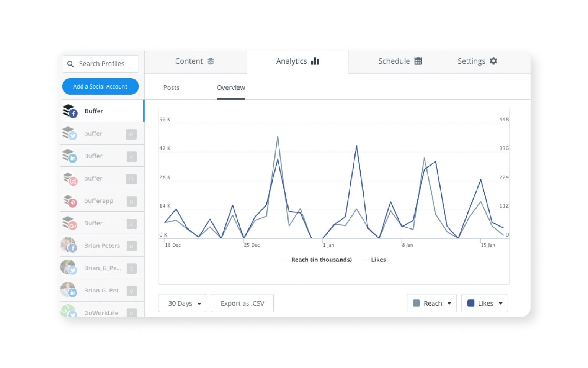Click the Brian Peters profile name
The height and width of the screenshot is (368, 588).
coord(102,245)
